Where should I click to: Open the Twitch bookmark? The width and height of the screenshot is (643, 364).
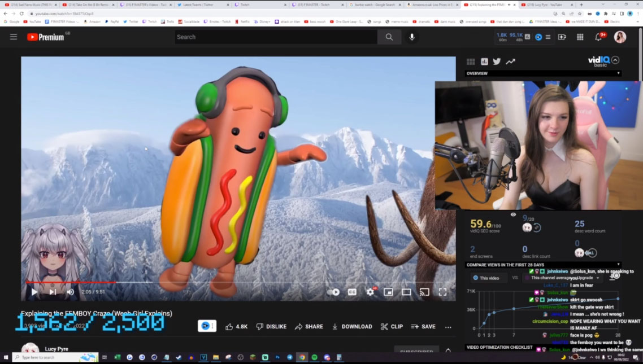pos(149,21)
